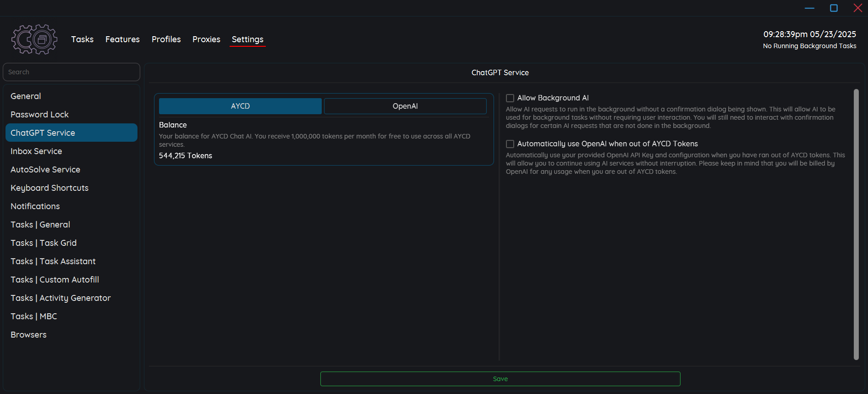
Task: Click the 544,215 Tokens balance value
Action: coord(186,155)
